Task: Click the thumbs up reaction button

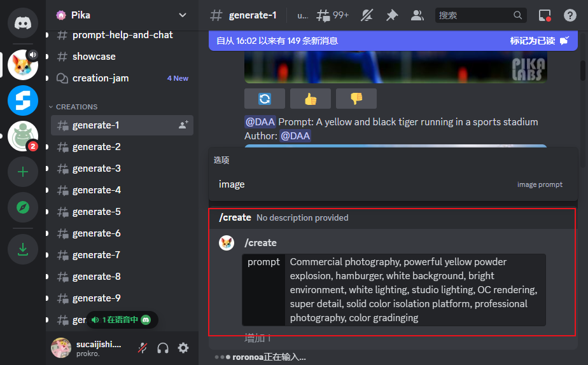Action: [311, 99]
